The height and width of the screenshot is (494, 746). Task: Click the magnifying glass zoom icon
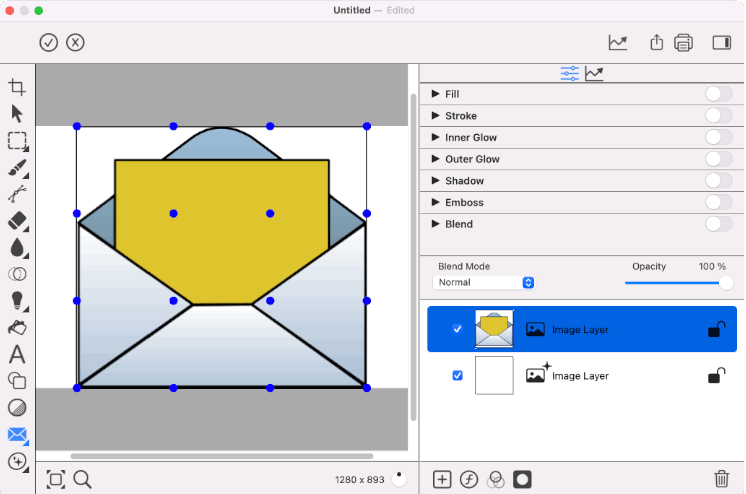tap(82, 479)
